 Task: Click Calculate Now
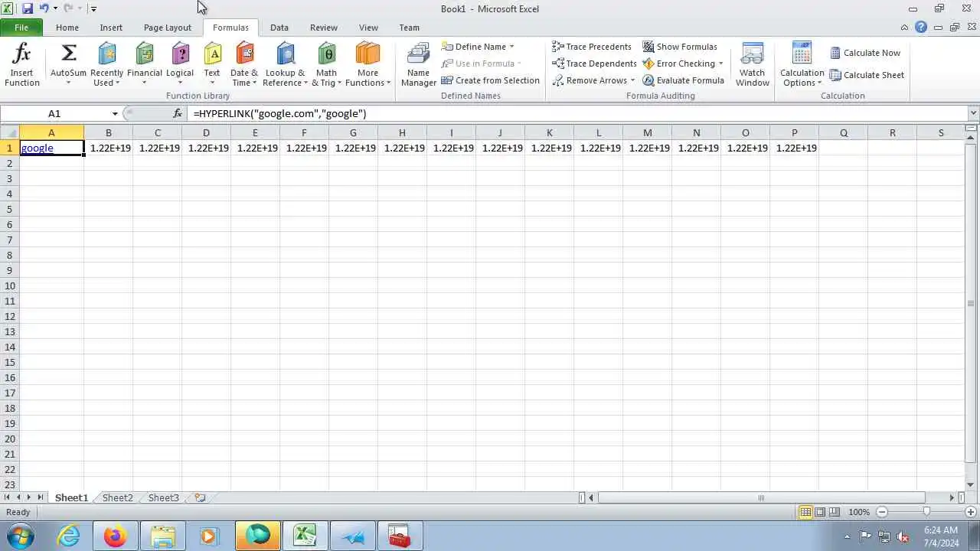click(865, 53)
